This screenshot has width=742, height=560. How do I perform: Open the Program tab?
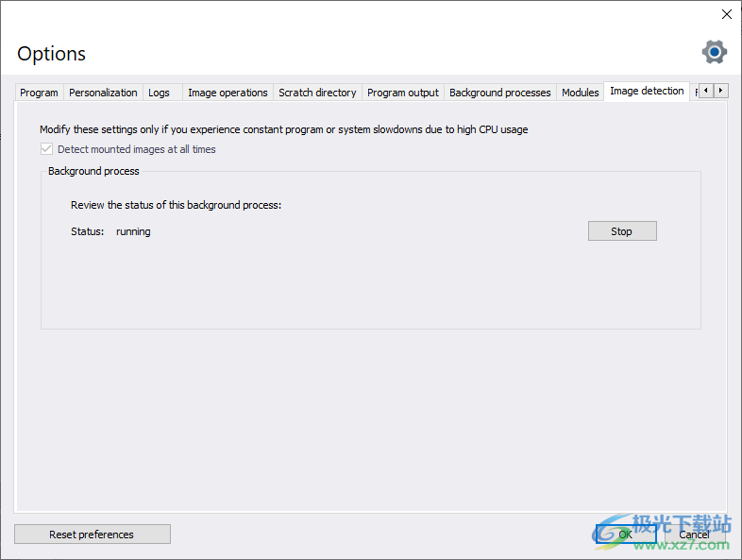coord(39,93)
